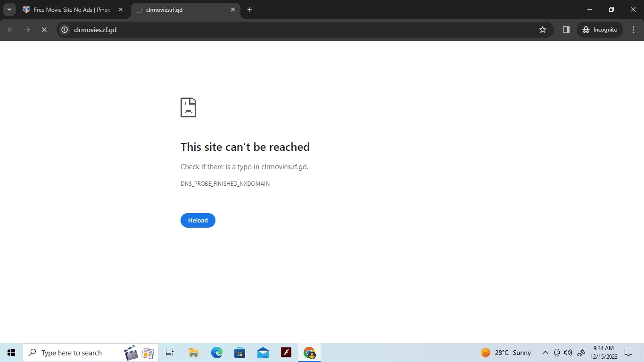This screenshot has height=362, width=644.
Task: Open the Mail app from the taskbar
Action: click(263, 353)
